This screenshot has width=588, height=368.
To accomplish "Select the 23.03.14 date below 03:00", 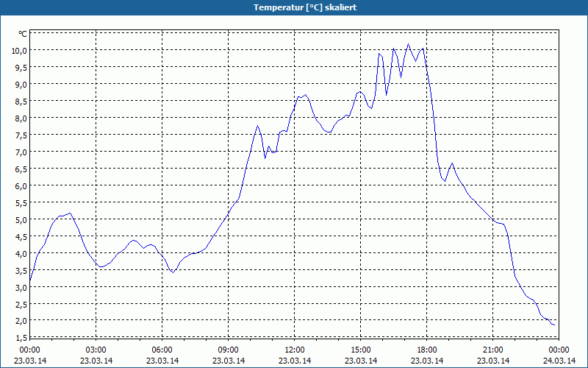I will click(96, 361).
